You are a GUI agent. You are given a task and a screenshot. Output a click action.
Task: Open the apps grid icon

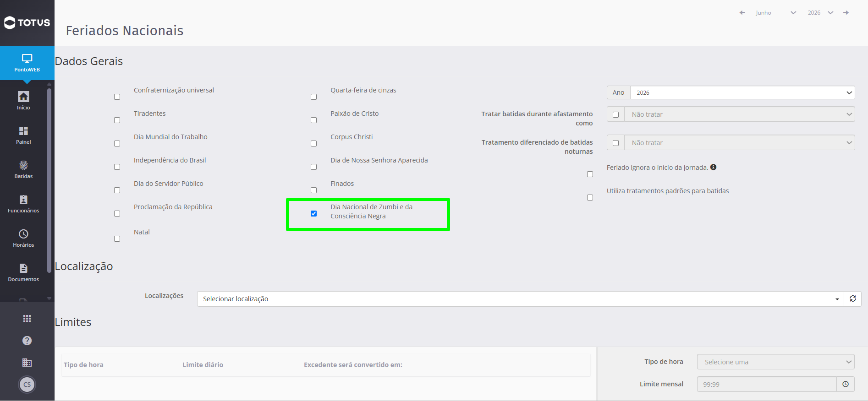(27, 319)
